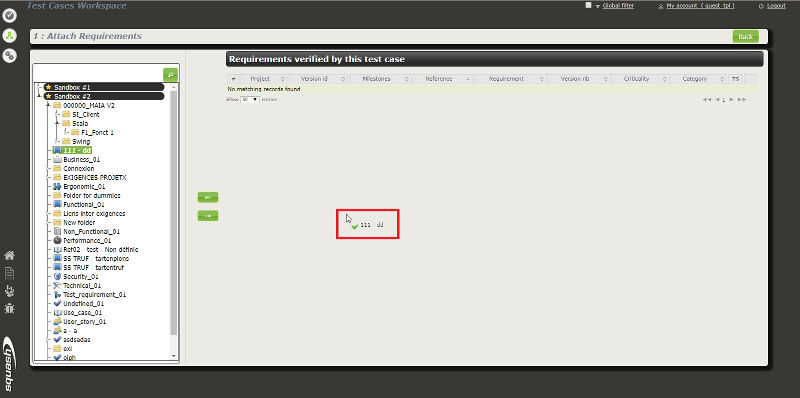This screenshot has width=800, height=398.
Task: Open the sidebar icon between document and bug
Action: pyautogui.click(x=9, y=291)
